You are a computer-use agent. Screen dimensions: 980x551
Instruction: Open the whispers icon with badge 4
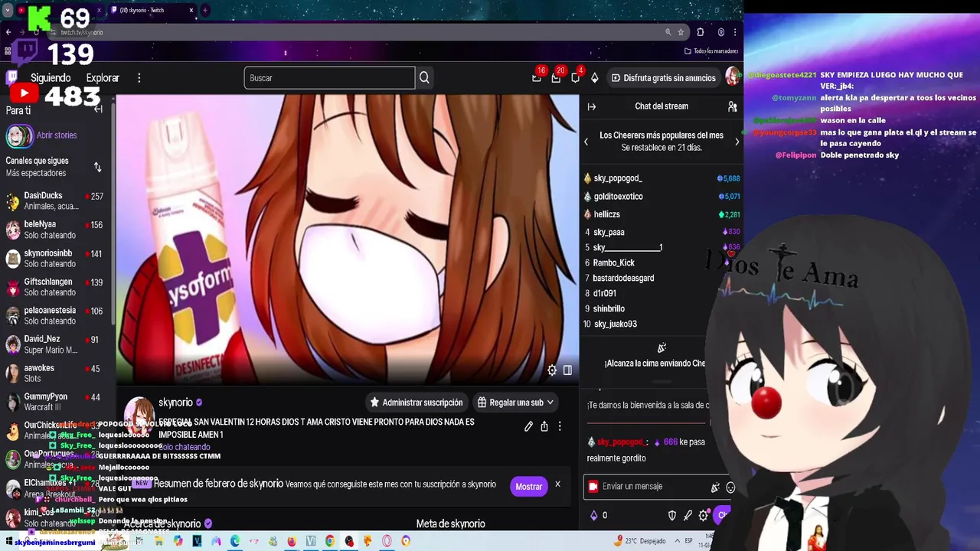pos(575,77)
